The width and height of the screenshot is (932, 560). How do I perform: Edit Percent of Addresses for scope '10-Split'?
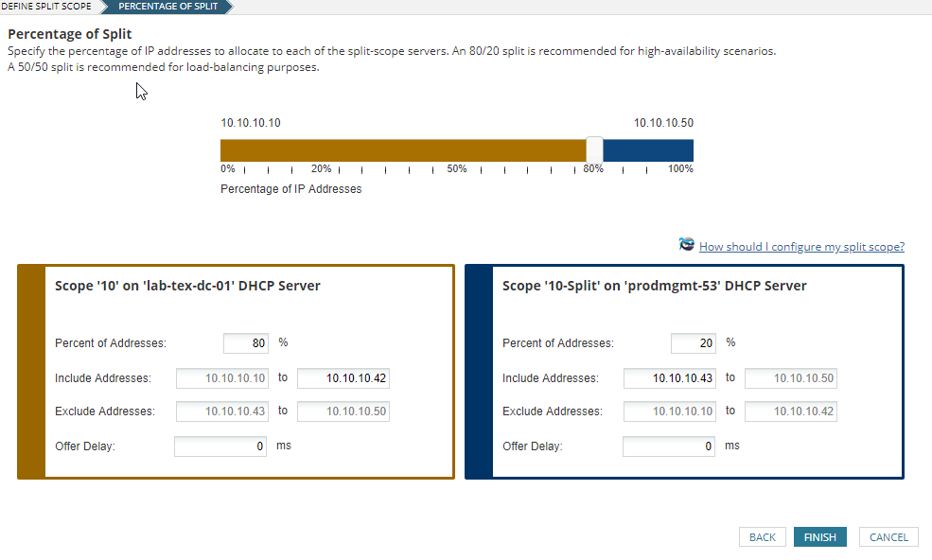click(x=694, y=343)
